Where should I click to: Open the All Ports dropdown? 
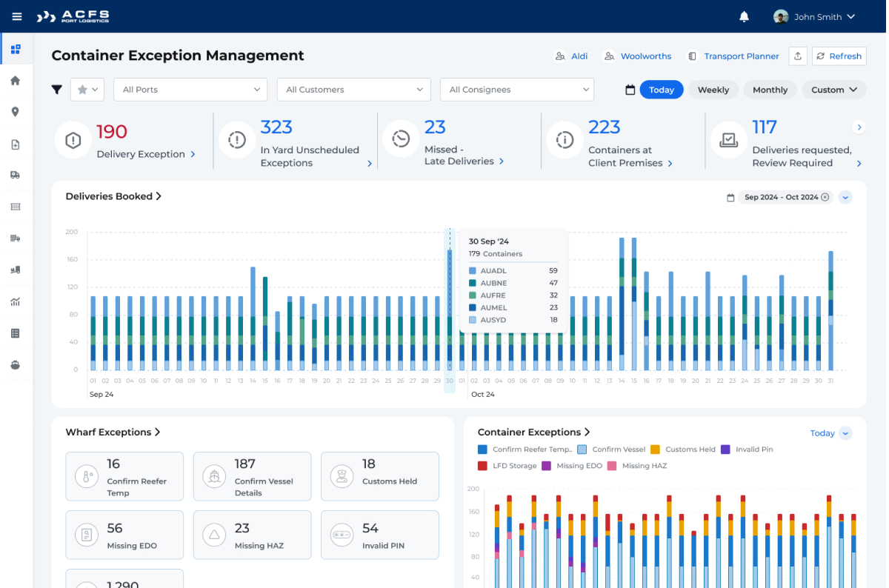click(x=190, y=90)
